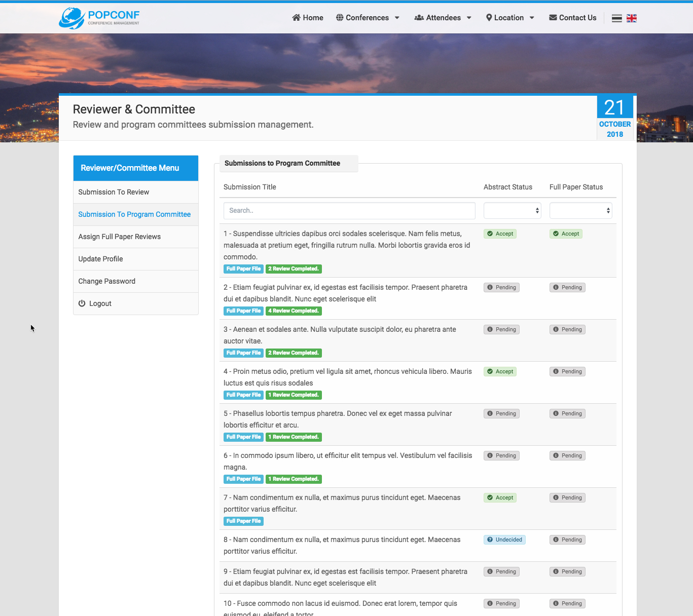Screen dimensions: 693x616
Task: Go to Update Profile in sidebar
Action: click(x=100, y=259)
